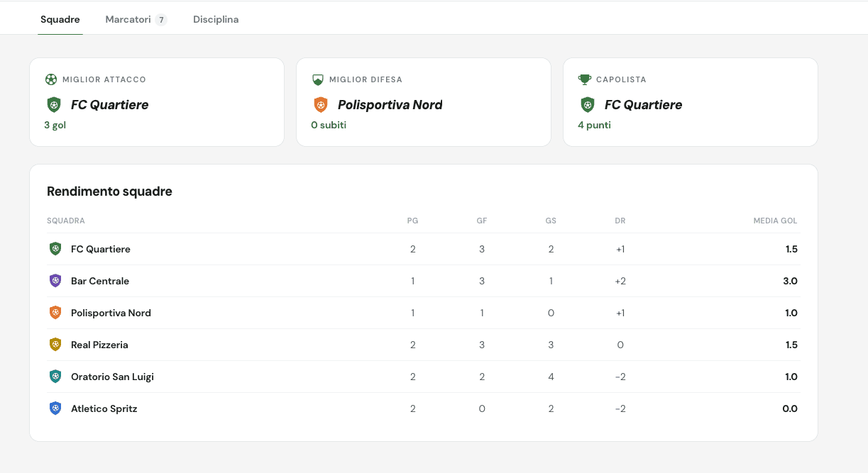Open the Disciplina tab
The height and width of the screenshot is (473, 868).
[216, 20]
